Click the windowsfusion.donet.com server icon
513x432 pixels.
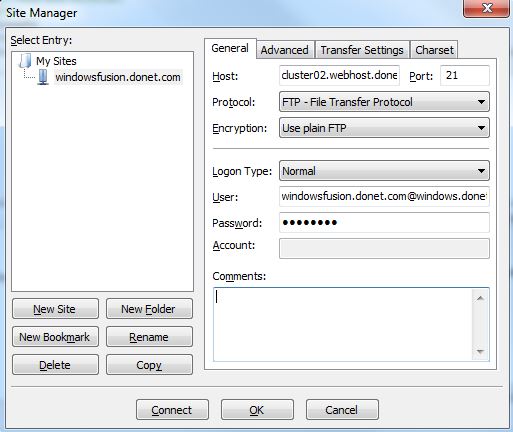click(43, 77)
